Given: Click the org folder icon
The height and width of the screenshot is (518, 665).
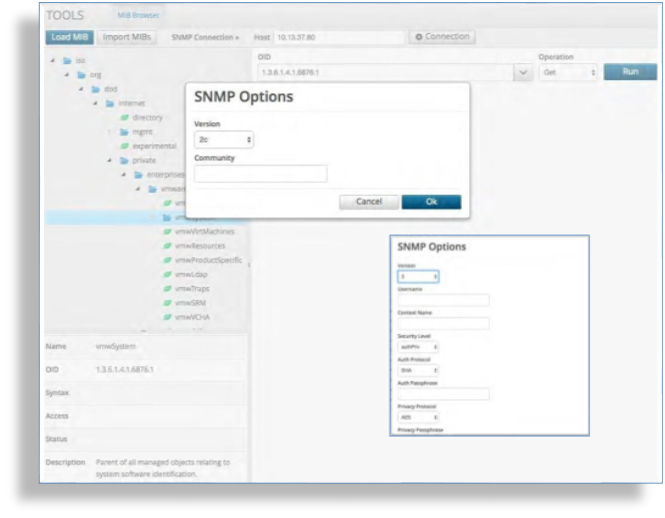Looking at the screenshot, I should 81,75.
